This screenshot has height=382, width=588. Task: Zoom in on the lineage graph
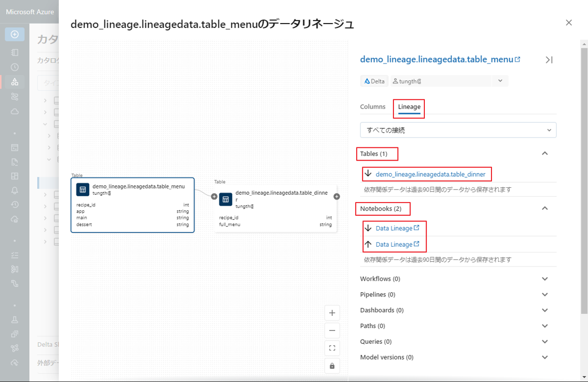332,313
